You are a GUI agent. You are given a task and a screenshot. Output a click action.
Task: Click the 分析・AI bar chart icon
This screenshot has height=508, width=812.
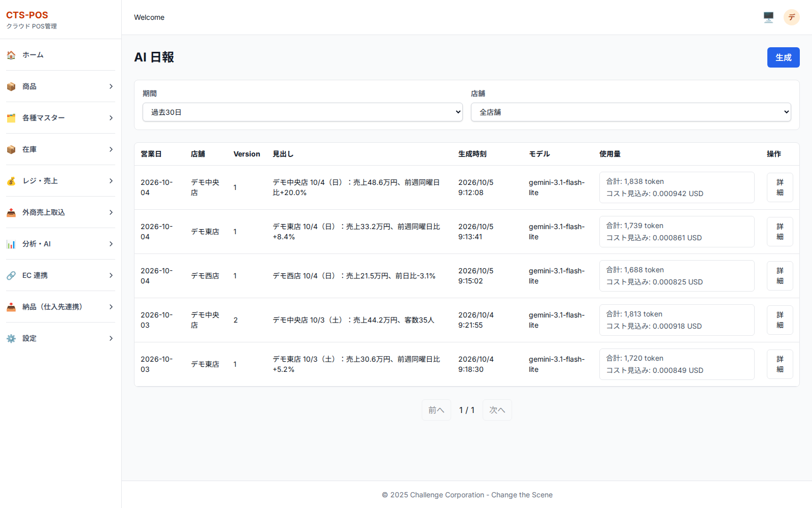(x=11, y=244)
